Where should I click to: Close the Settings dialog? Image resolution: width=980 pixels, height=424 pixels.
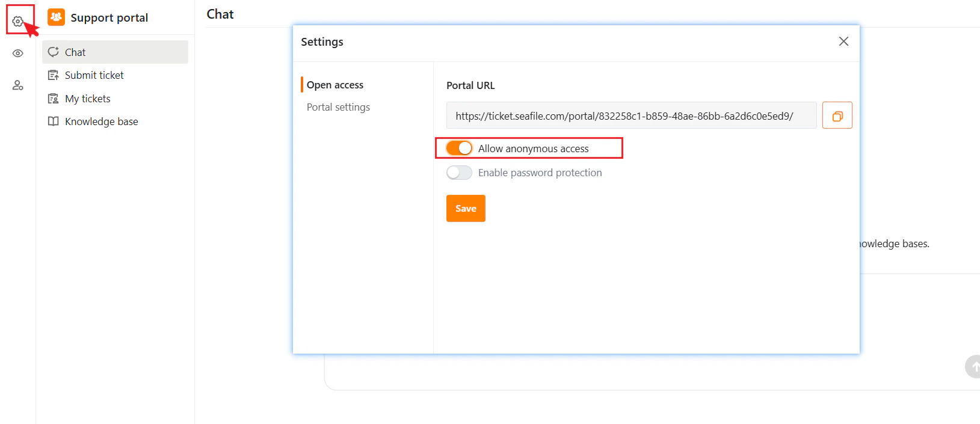coord(843,41)
